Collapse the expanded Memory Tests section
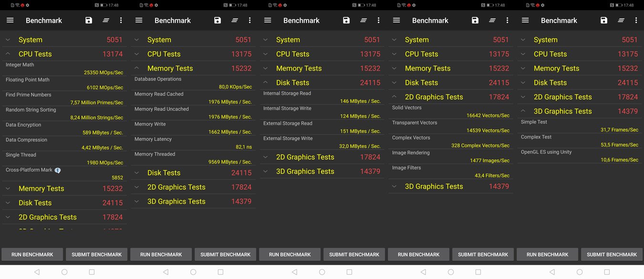This screenshot has height=279, width=644. point(193,68)
